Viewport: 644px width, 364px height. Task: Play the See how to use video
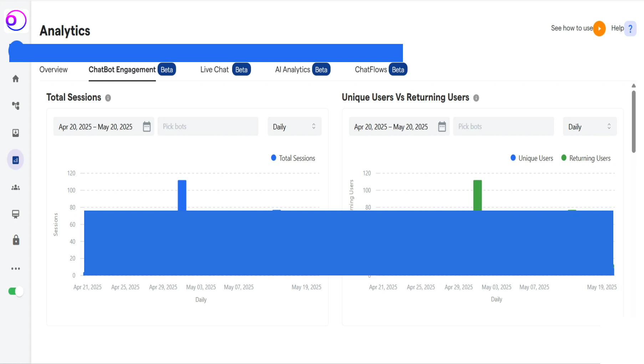click(x=599, y=29)
